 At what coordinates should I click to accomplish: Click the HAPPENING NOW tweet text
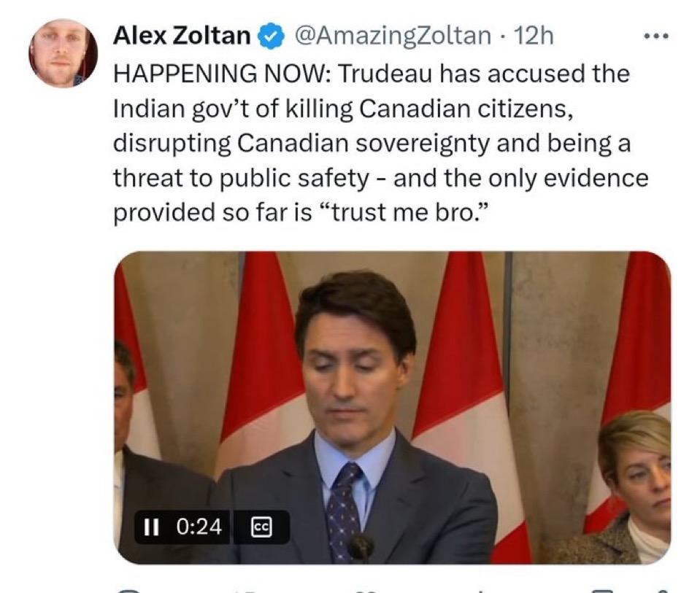pos(380,143)
